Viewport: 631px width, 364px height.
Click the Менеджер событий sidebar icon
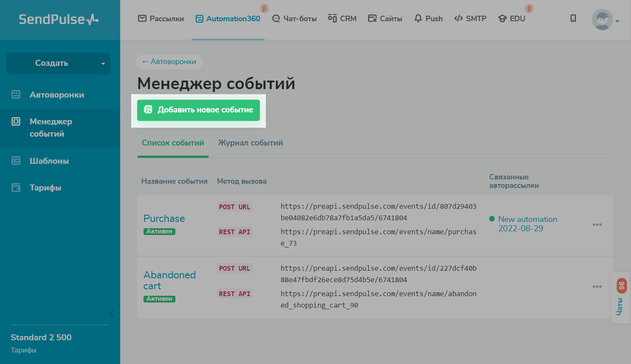coord(16,121)
